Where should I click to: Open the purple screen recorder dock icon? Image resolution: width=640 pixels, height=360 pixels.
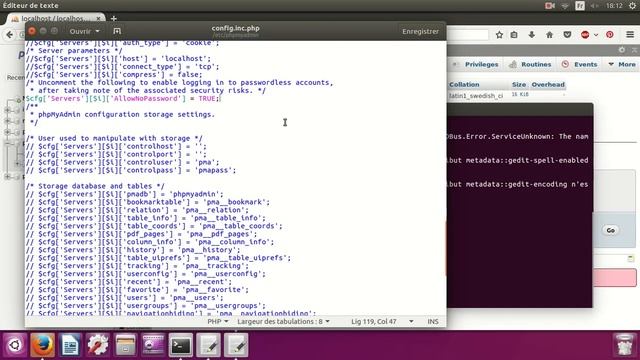click(153, 345)
